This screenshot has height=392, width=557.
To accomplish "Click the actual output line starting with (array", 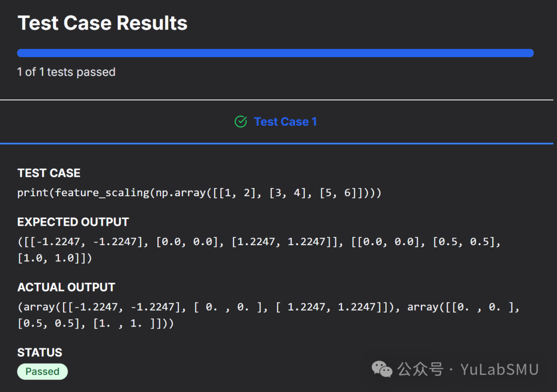I will [x=268, y=307].
